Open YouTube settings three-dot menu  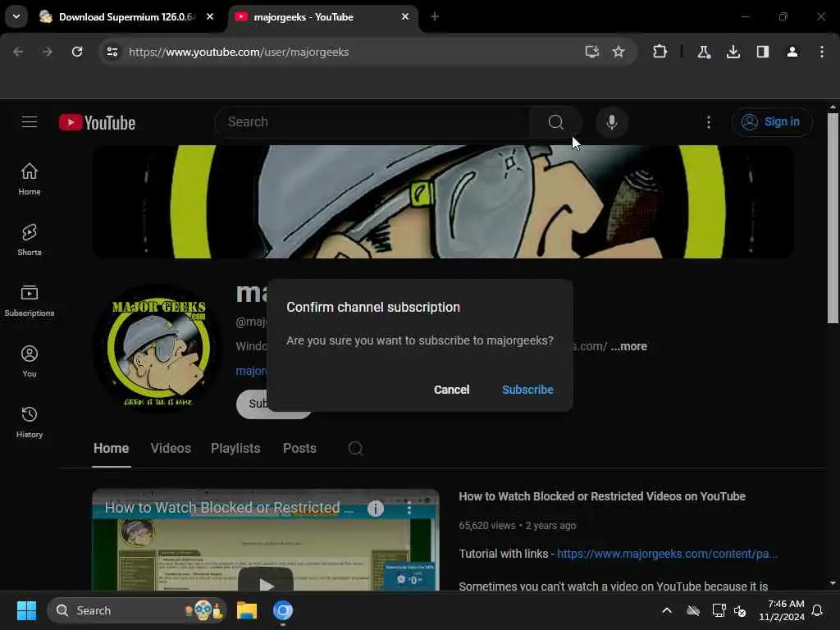[x=708, y=122]
